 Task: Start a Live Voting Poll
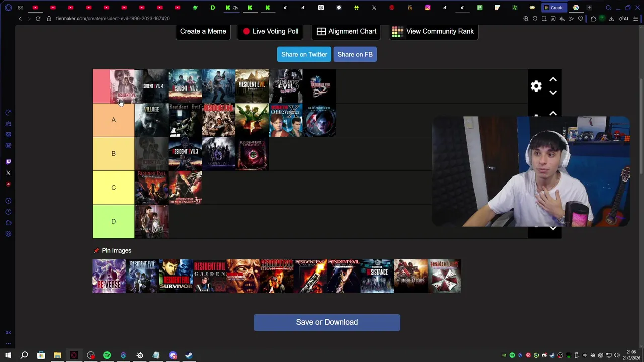pos(271,31)
